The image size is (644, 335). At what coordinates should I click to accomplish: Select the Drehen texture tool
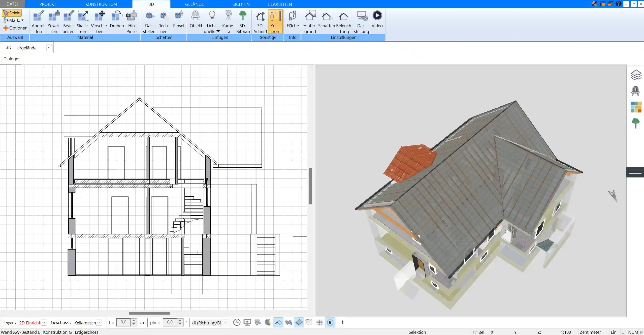click(x=117, y=19)
